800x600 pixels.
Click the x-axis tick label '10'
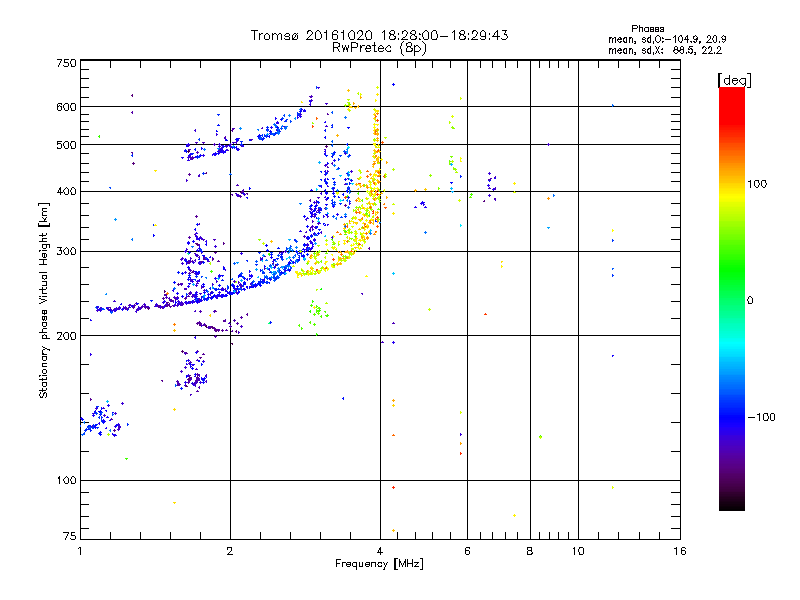tap(578, 551)
